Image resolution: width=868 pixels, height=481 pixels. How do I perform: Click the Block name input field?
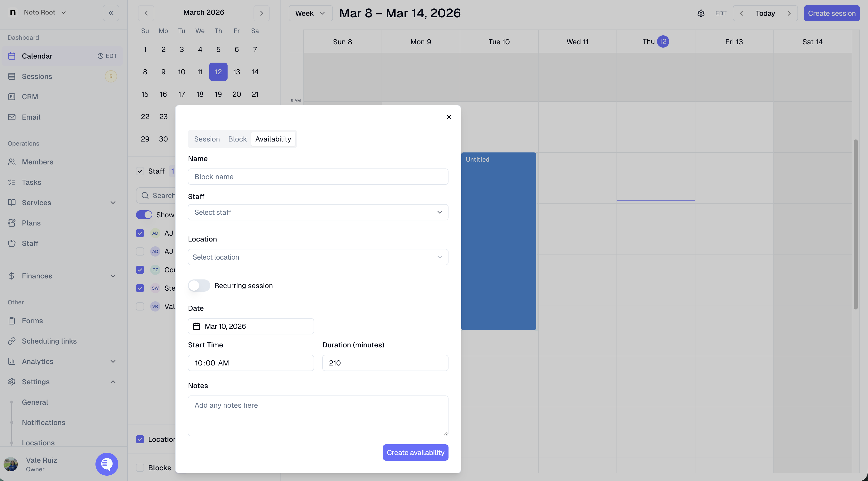click(x=318, y=177)
